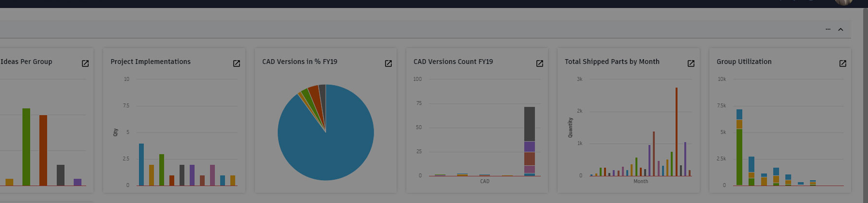The image size is (868, 203).
Task: Open the section's three-dot options menu
Action: [828, 29]
